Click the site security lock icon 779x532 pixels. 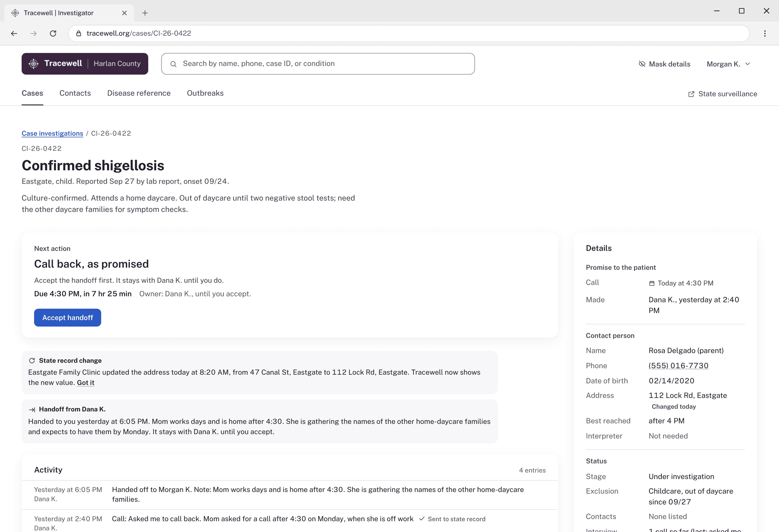79,33
